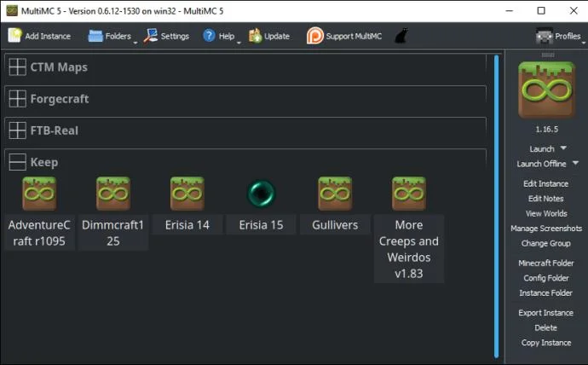Click the Help question mark icon
Viewport: 588px width, 365px height.
click(x=209, y=36)
